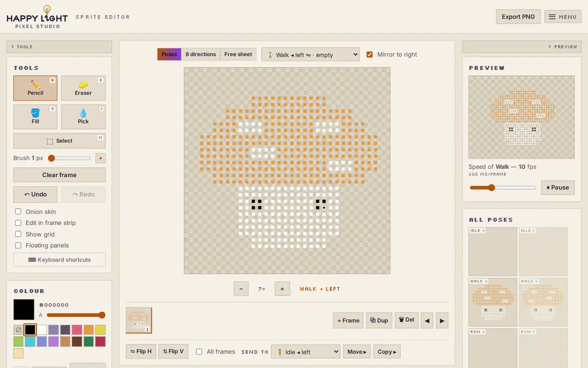The image size is (588, 368).
Task: Activate the Select marquee tool
Action: tap(59, 141)
